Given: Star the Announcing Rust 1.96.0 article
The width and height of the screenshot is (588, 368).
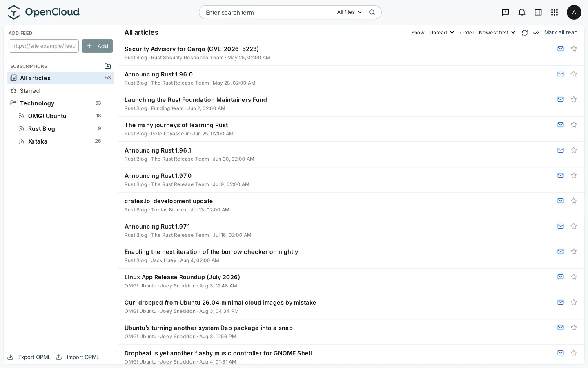Looking at the screenshot, I should (574, 74).
